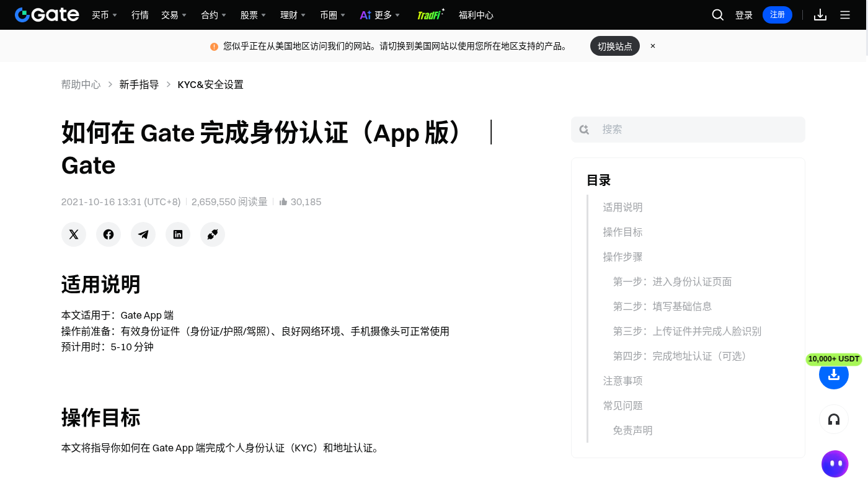Share the article via Telegram
Viewport: 868px width, 496px height.
(143, 234)
